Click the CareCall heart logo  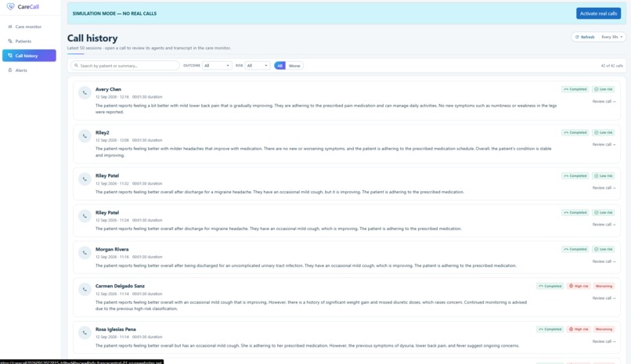click(x=10, y=6)
